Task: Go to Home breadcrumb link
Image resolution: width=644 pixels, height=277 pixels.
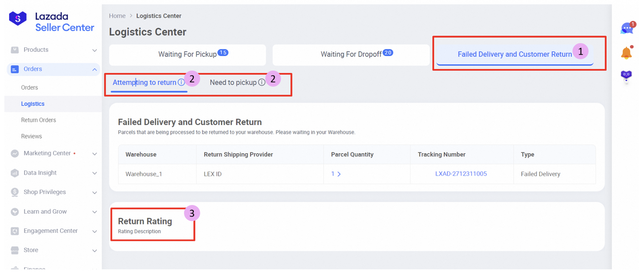Action: [x=117, y=16]
